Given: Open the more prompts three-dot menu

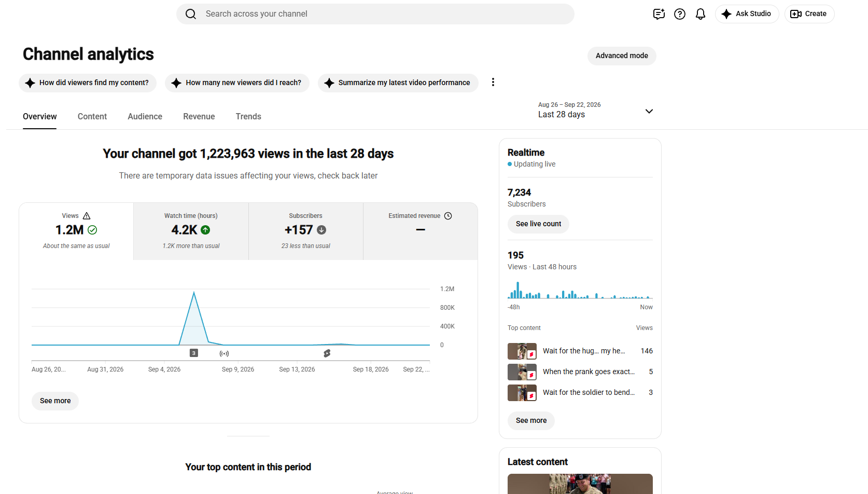Looking at the screenshot, I should (493, 82).
